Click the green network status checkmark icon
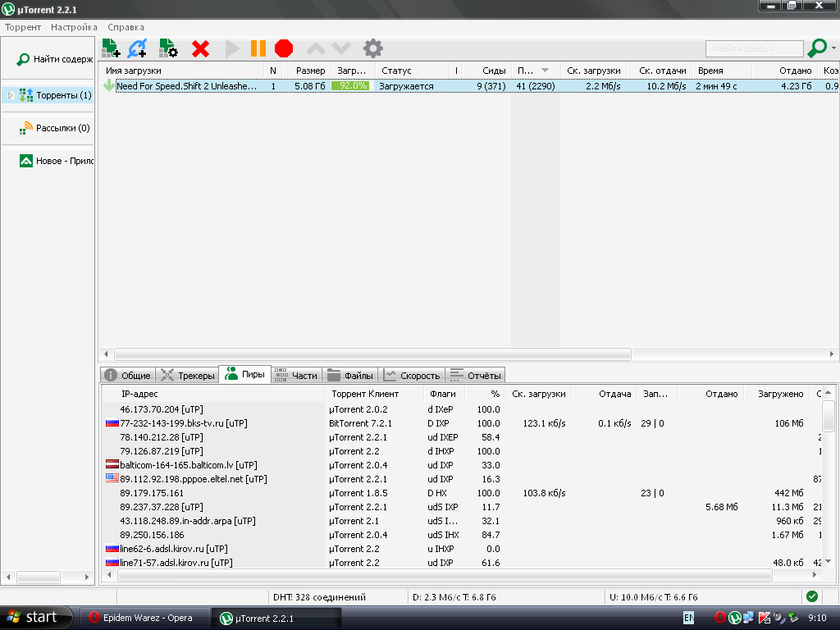This screenshot has width=840, height=630. click(811, 596)
